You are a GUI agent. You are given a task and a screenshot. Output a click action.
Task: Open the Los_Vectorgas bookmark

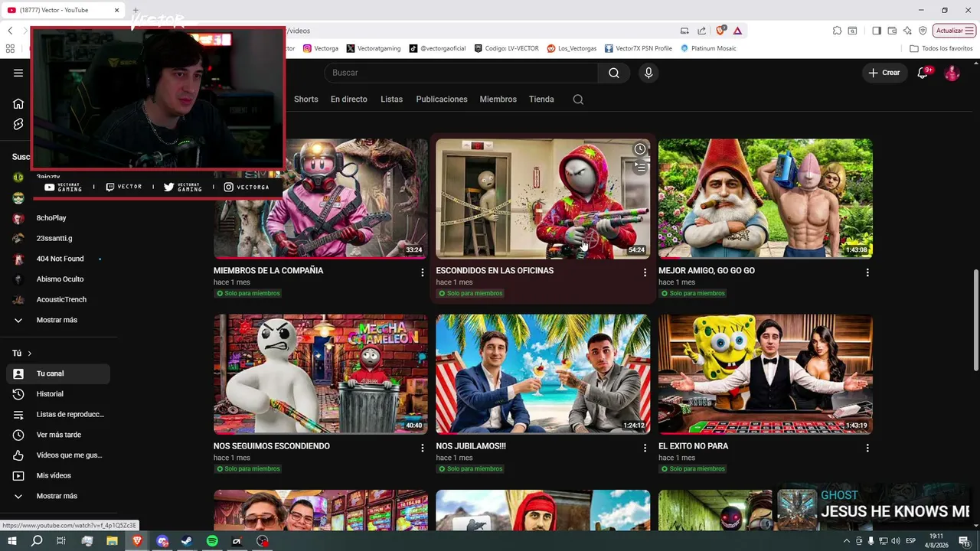[571, 48]
